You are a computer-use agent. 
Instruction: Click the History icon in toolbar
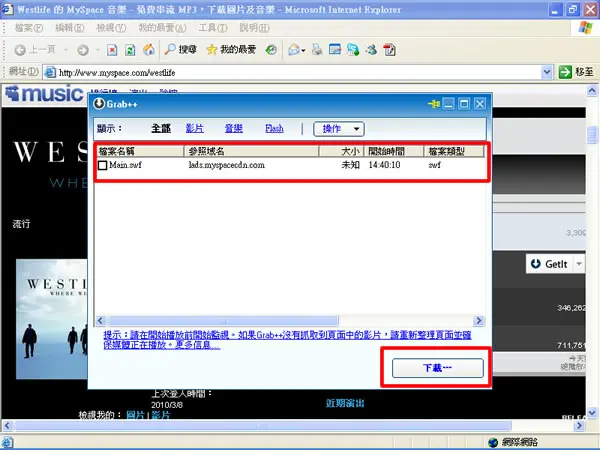[271, 50]
